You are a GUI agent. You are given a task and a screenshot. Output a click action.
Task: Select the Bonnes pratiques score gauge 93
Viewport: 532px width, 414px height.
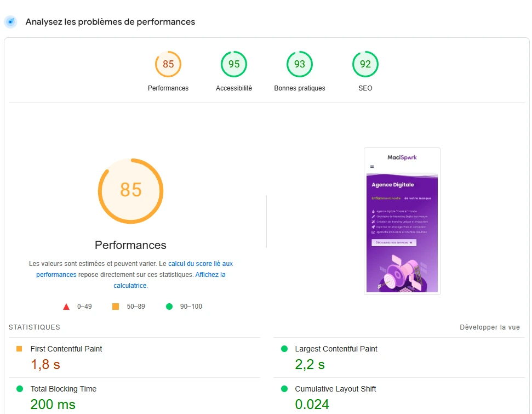click(300, 64)
